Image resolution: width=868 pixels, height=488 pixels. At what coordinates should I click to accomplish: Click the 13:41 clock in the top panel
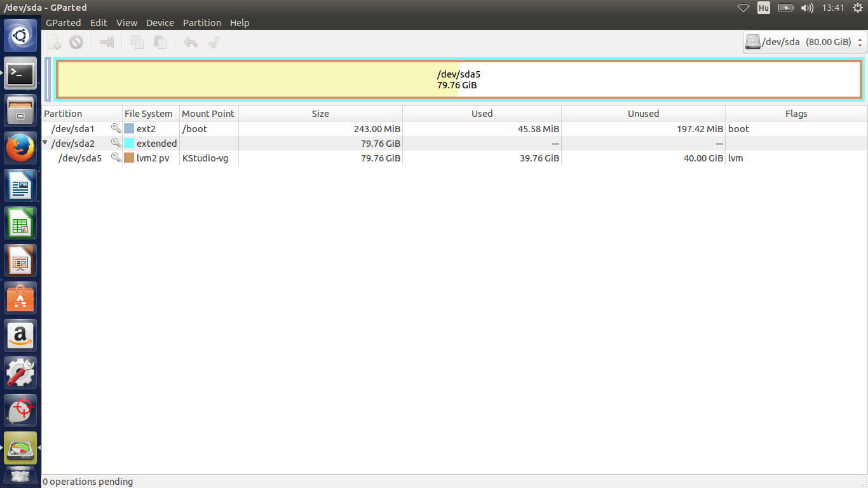832,8
